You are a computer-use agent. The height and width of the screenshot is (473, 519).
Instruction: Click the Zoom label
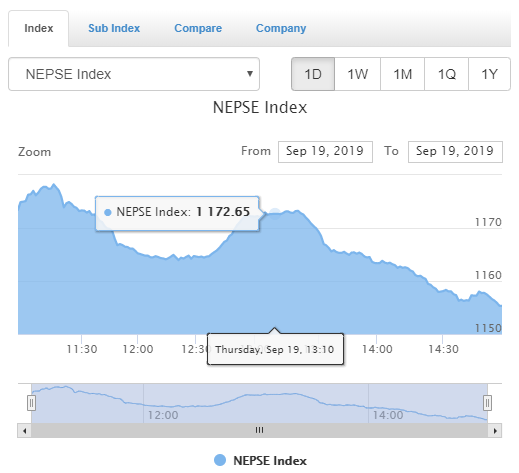click(35, 152)
